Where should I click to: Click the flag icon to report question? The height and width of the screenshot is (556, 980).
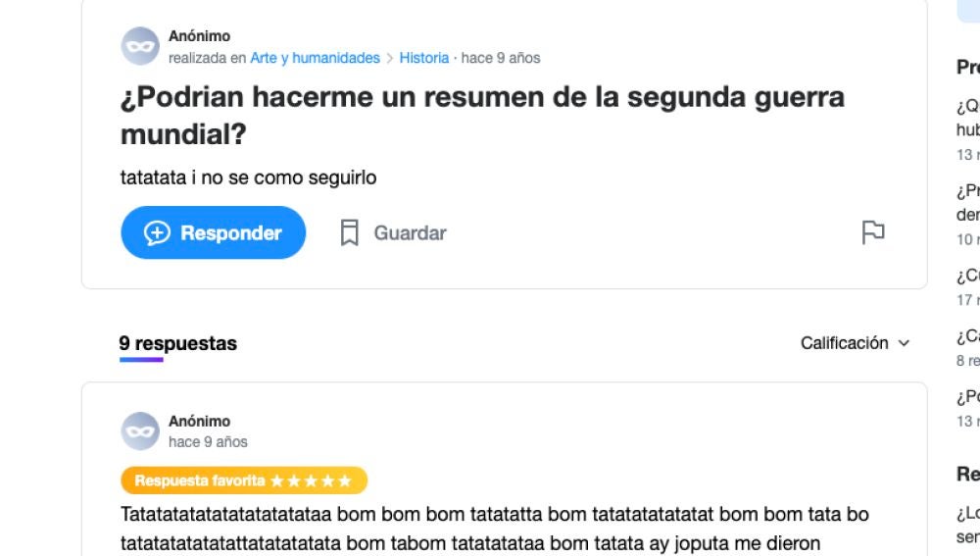point(872,232)
